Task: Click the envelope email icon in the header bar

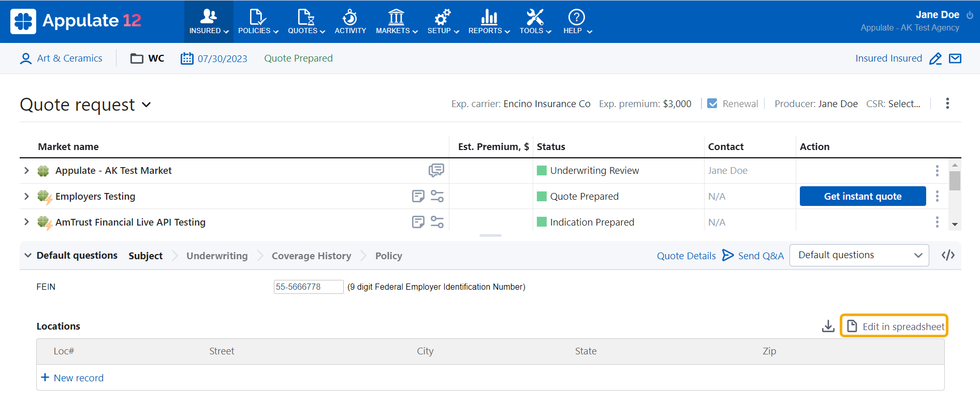Action: pos(955,58)
